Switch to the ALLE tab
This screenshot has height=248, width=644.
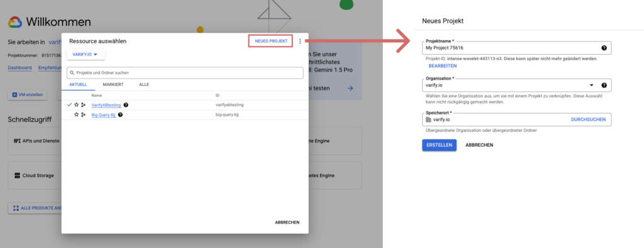click(x=144, y=84)
